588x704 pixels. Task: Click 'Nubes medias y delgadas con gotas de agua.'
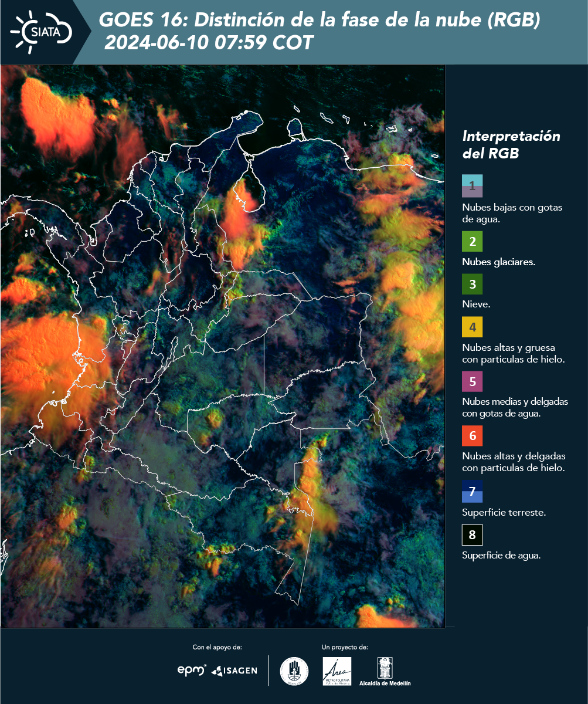point(515,408)
